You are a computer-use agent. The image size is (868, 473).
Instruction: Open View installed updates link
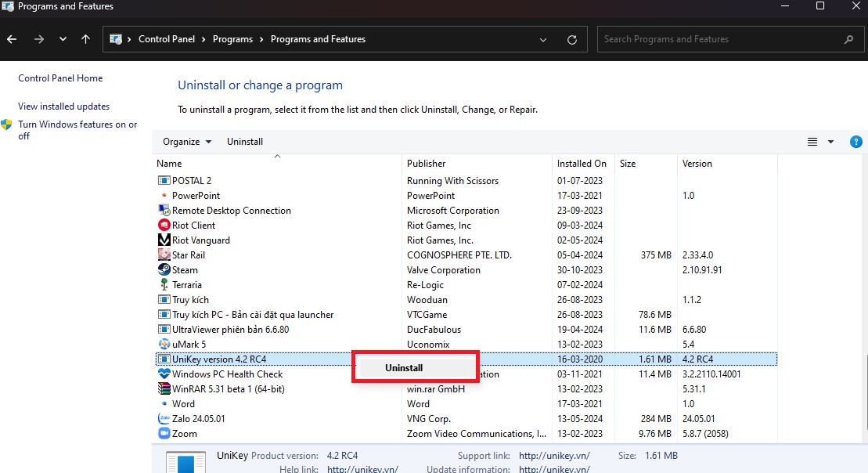[x=63, y=107]
